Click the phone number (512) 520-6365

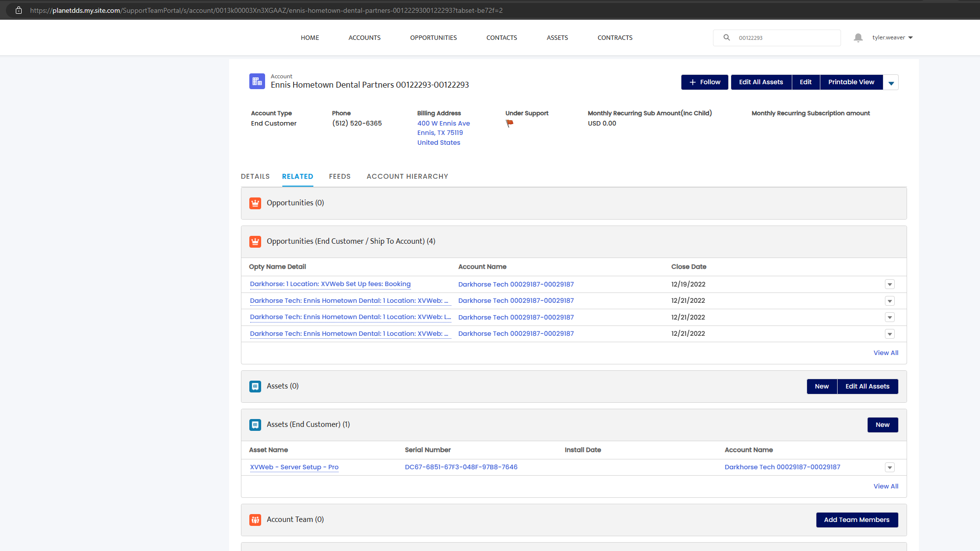pos(357,124)
